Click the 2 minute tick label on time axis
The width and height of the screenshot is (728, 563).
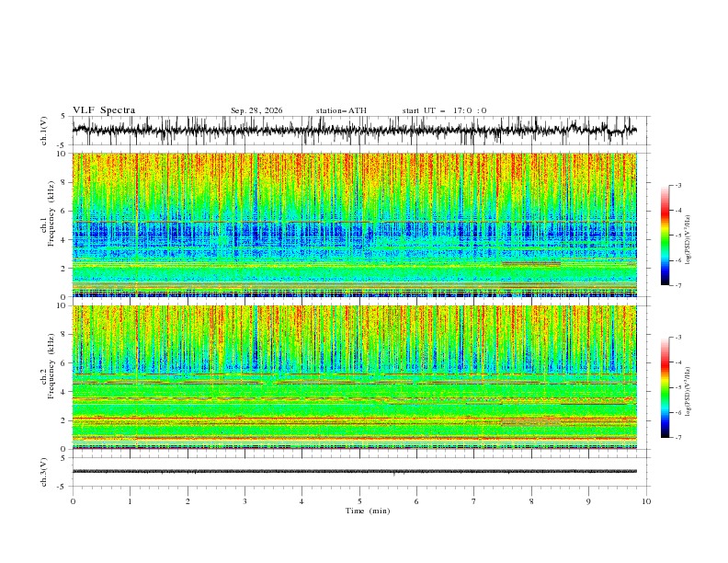188,501
